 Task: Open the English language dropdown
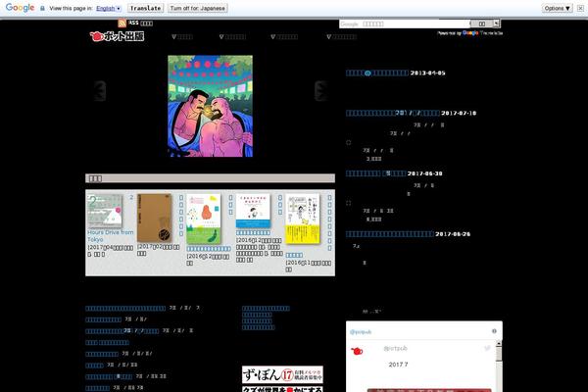point(109,8)
